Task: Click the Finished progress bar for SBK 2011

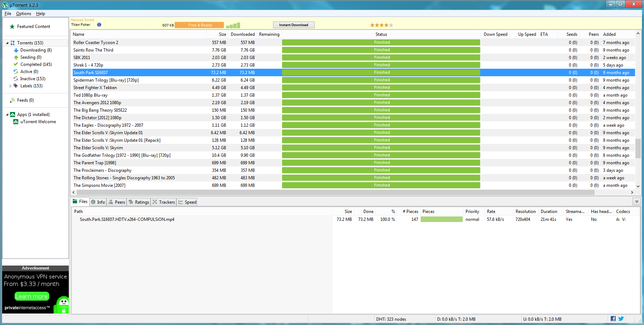Action: 381,58
